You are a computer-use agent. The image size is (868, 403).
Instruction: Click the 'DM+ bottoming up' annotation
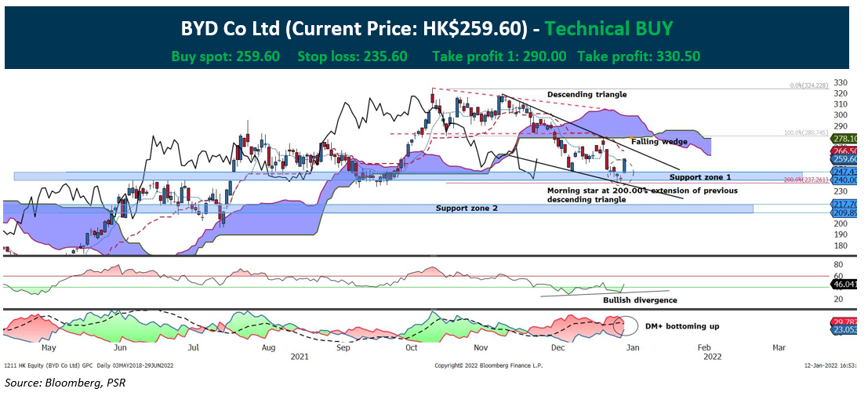click(682, 326)
